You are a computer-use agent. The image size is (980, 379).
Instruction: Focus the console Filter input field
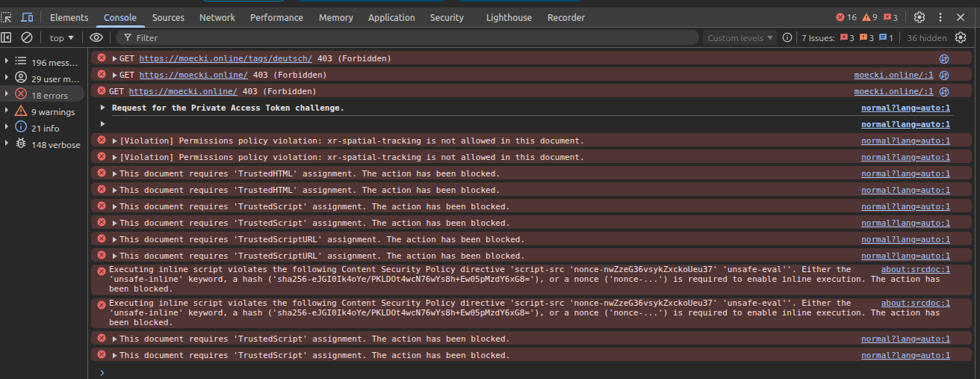[411, 37]
